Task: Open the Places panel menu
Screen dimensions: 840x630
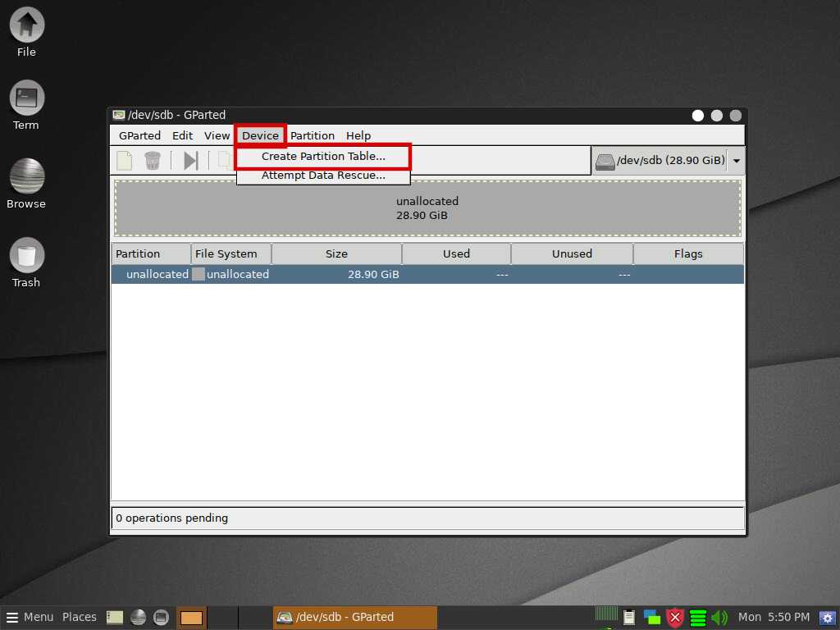Action: [x=80, y=617]
